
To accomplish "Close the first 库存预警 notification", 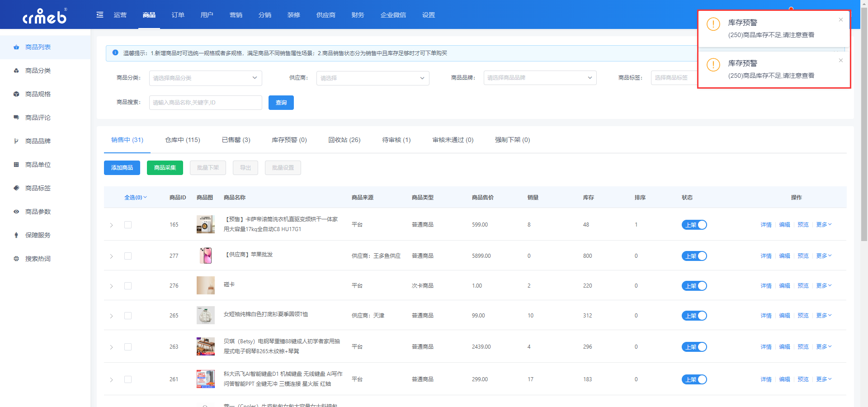I will pos(841,19).
